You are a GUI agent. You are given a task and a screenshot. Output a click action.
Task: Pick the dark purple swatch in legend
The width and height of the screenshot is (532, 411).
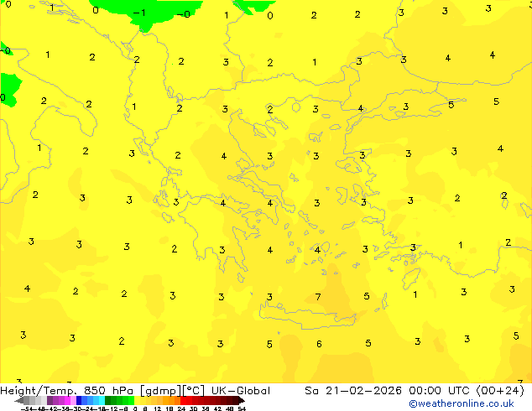50,400
